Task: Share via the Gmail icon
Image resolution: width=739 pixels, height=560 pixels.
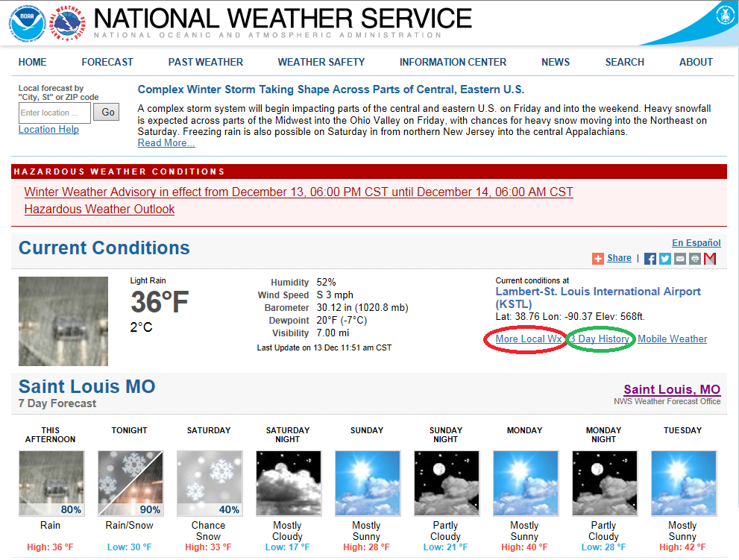Action: 710,258
